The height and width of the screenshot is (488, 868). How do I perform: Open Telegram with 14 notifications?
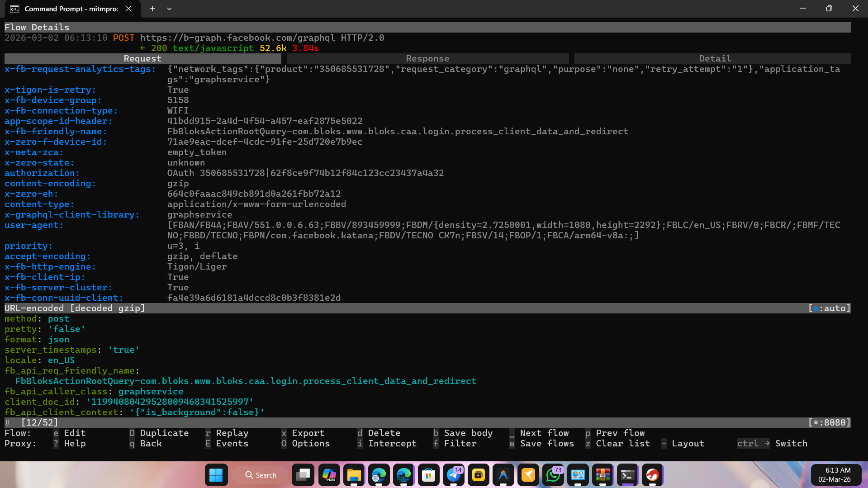[454, 475]
